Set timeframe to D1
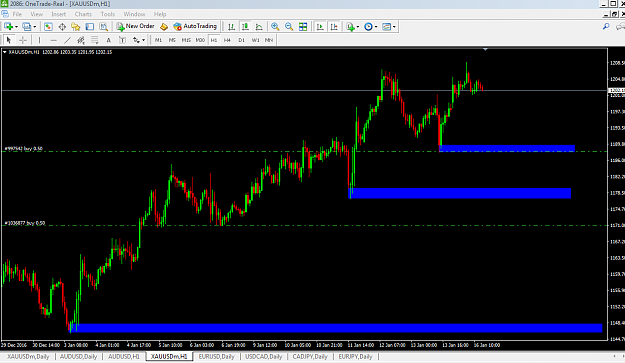Image resolution: width=625 pixels, height=363 pixels. click(241, 40)
